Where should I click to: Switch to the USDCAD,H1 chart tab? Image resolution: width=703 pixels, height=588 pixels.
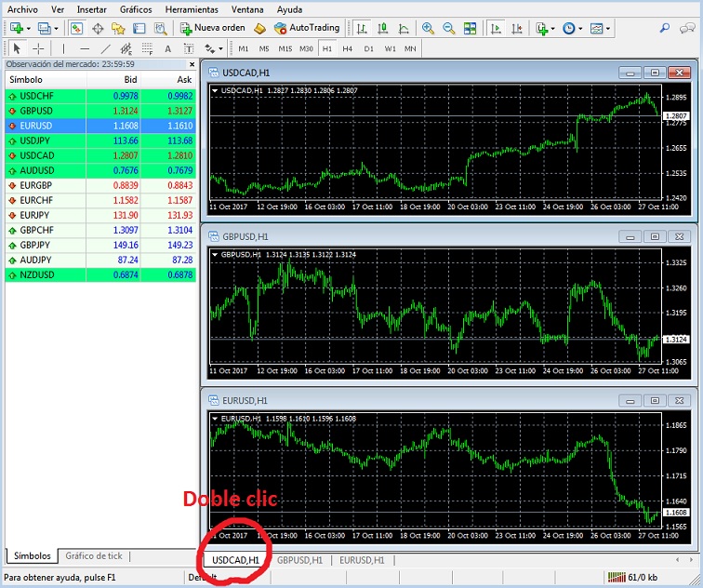coord(235,560)
